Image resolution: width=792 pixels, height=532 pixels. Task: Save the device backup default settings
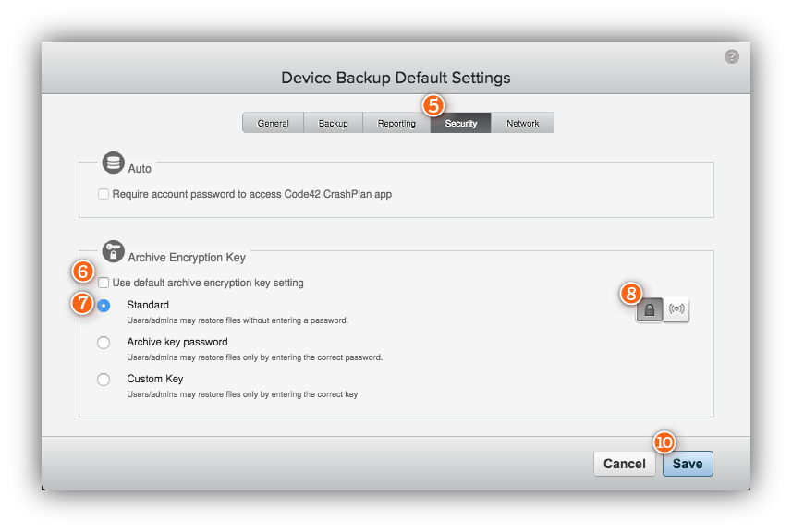pyautogui.click(x=688, y=464)
